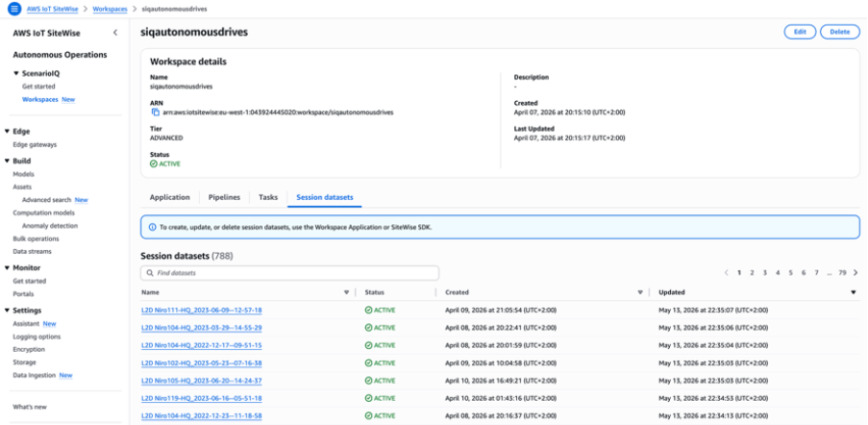Open Anomaly detection in sidebar

pyautogui.click(x=50, y=226)
